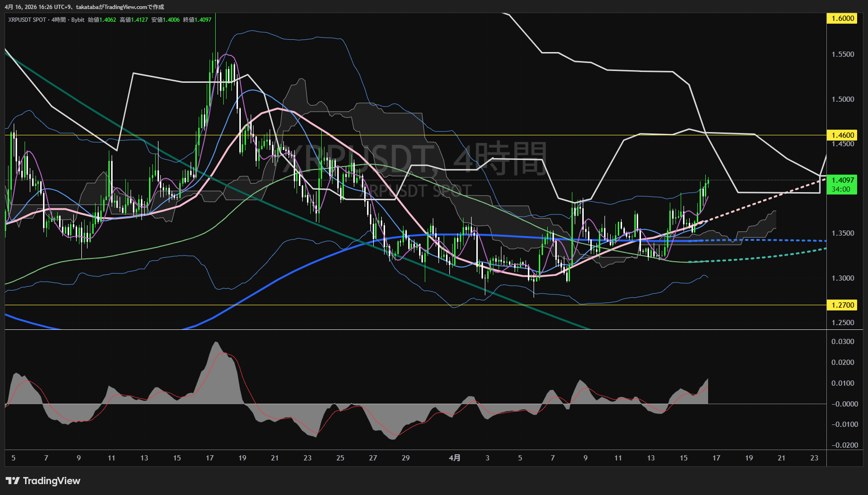Click the green 1.4097 current price label
The height and width of the screenshot is (495, 868).
coord(842,180)
